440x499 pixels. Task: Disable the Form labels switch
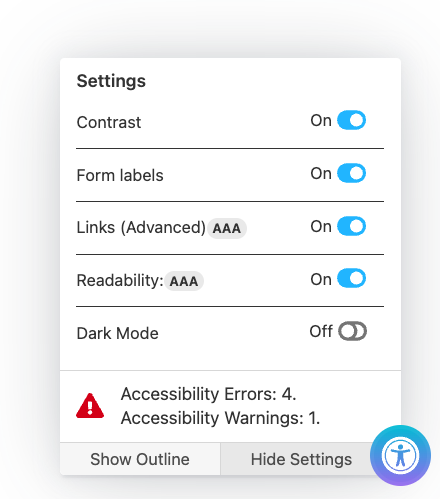[x=351, y=173]
